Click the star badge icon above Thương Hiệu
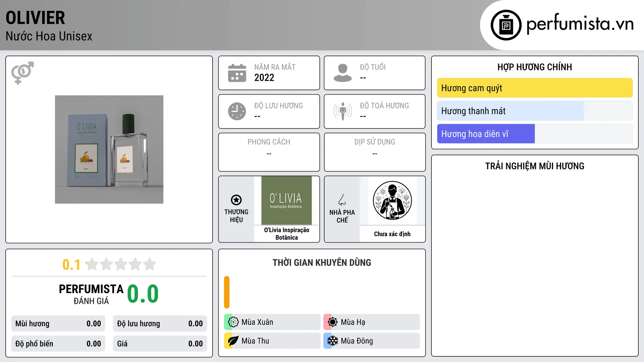The height and width of the screenshot is (362, 644). click(236, 200)
